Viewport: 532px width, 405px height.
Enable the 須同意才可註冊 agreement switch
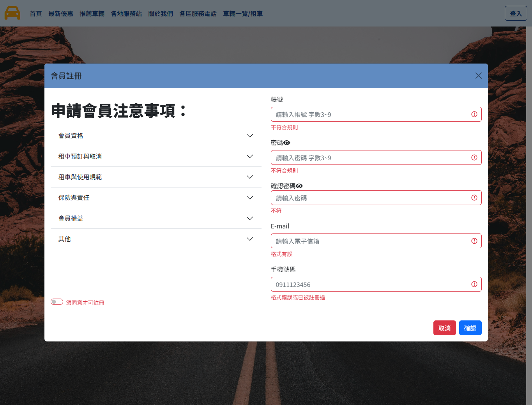pyautogui.click(x=57, y=302)
